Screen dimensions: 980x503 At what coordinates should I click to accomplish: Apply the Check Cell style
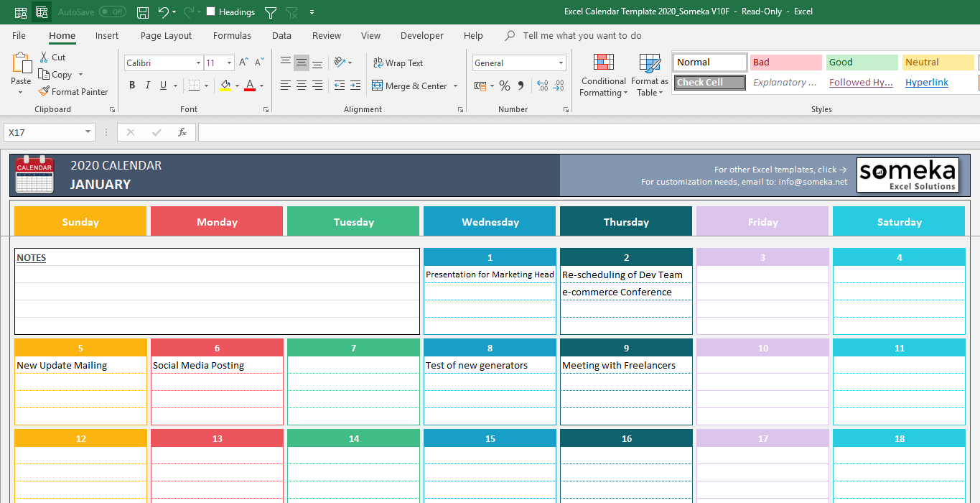(709, 82)
